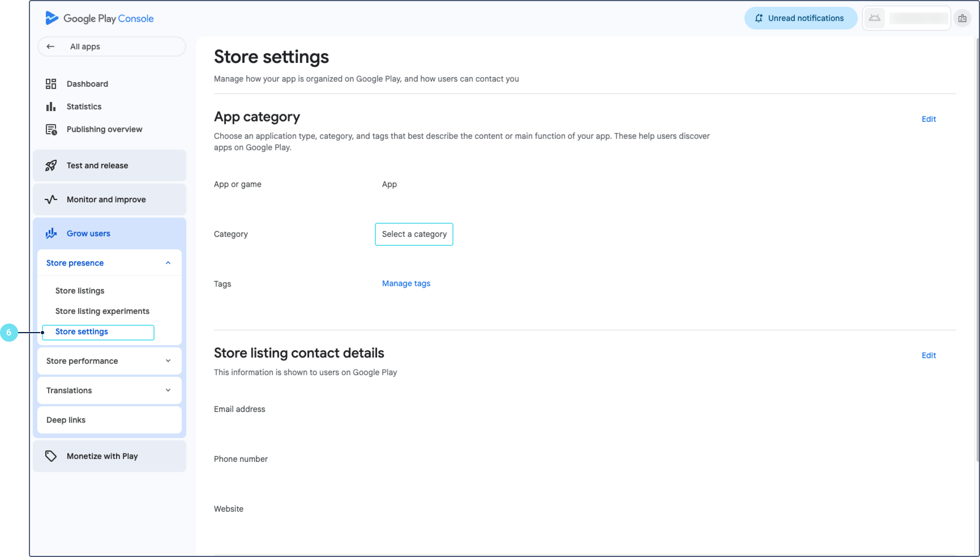Click the Website label
Viewport: 980px width, 557px height.
(229, 509)
